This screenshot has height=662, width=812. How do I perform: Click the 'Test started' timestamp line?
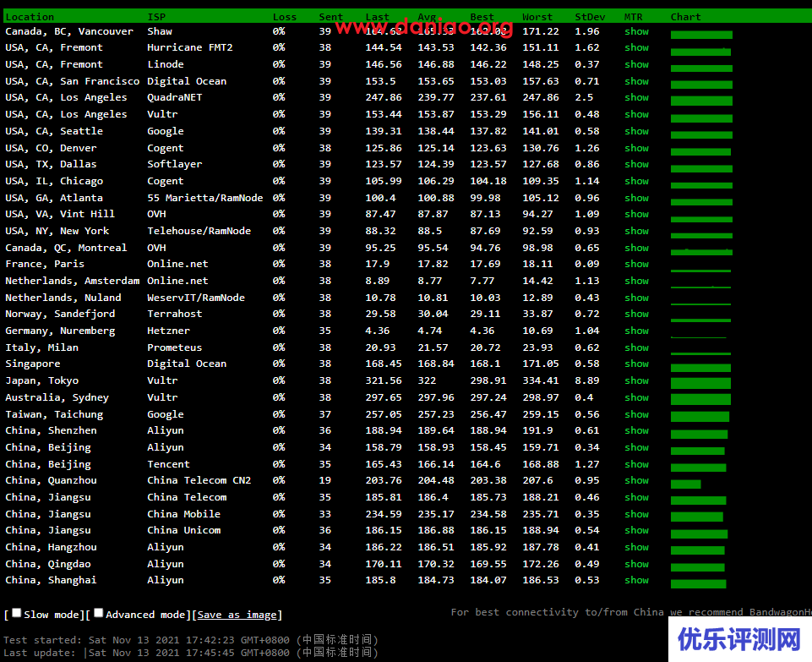(191, 640)
